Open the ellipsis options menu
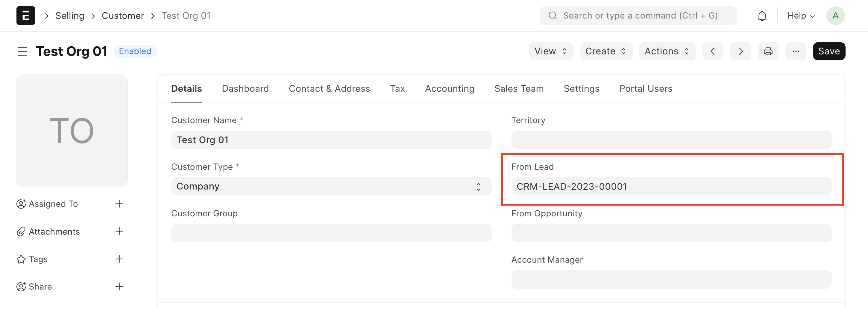The width and height of the screenshot is (868, 309). (796, 51)
